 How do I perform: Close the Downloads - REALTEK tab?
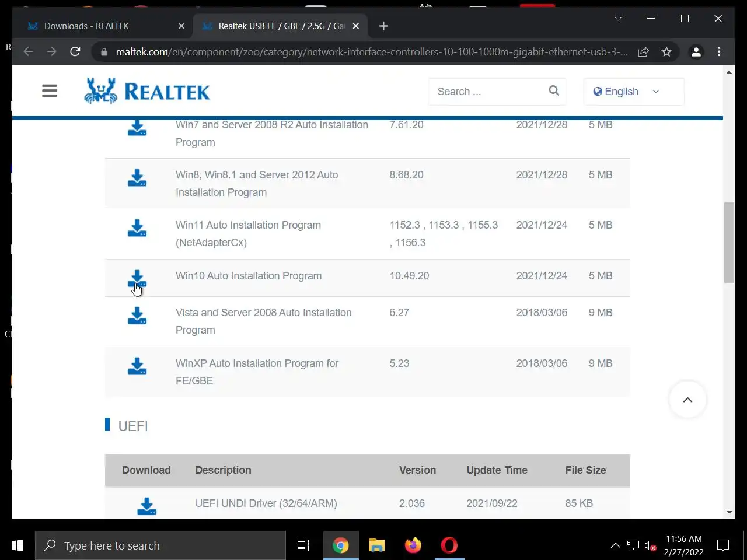[x=181, y=26]
